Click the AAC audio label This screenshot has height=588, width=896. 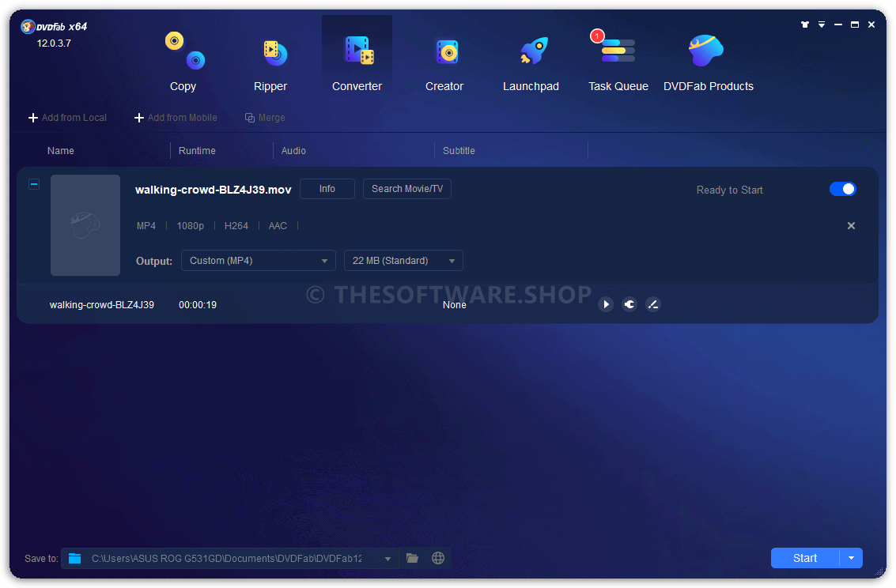pyautogui.click(x=278, y=226)
